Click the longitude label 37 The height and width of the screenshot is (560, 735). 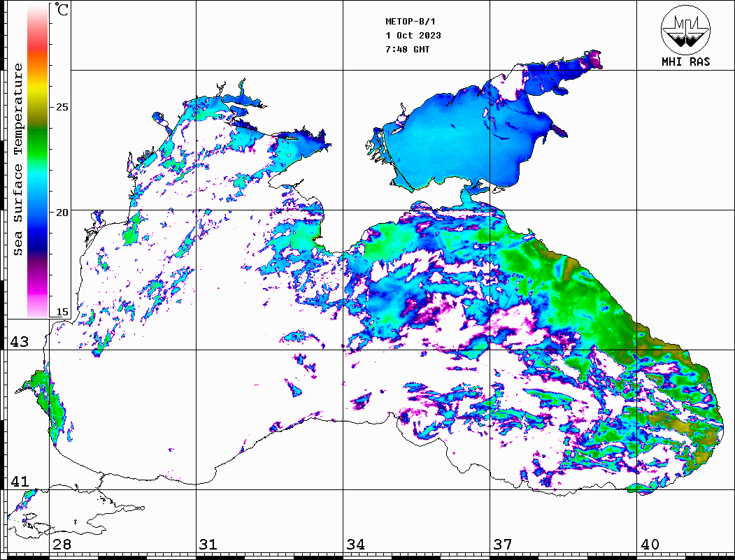pos(503,545)
